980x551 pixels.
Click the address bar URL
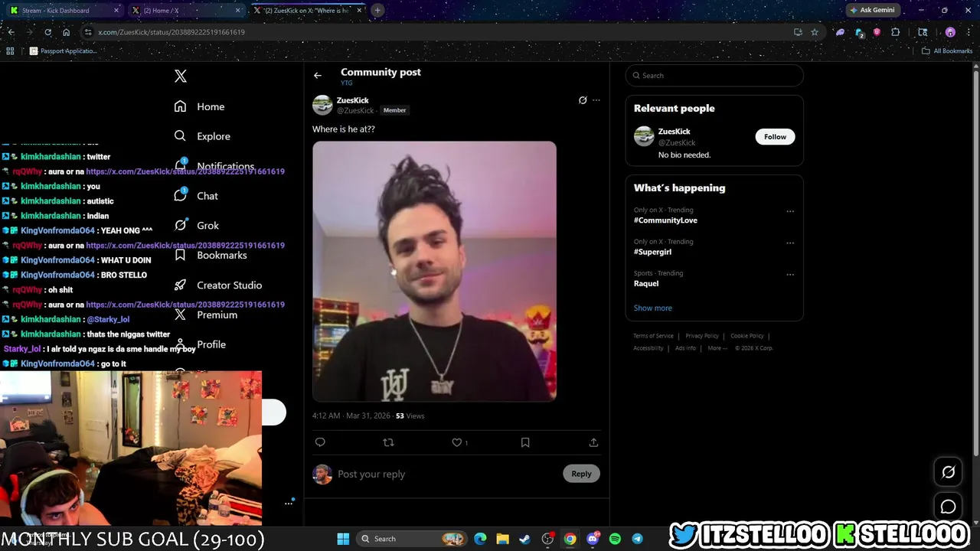click(171, 32)
